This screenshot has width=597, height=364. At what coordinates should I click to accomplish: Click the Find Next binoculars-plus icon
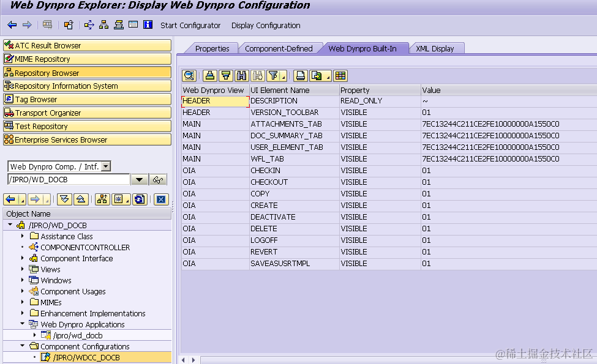[x=258, y=76]
